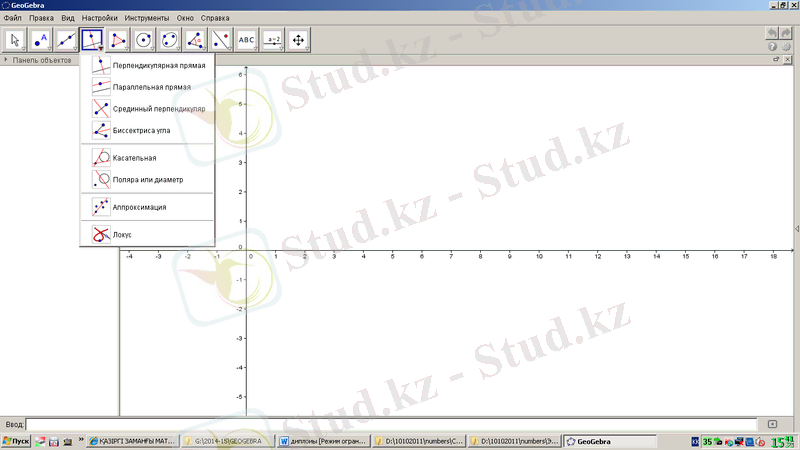Expand the quick launch chevron
This screenshot has width=800, height=450.
(81, 439)
